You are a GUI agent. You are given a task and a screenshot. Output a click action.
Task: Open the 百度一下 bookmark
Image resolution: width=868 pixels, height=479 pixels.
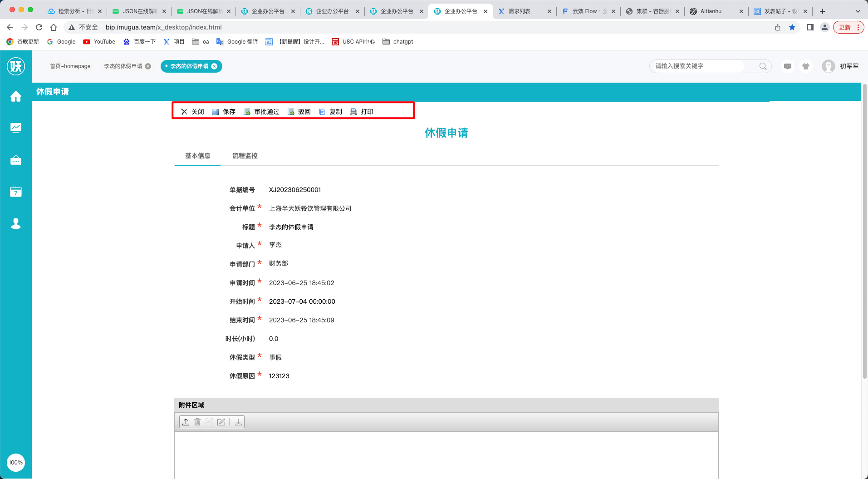point(139,42)
